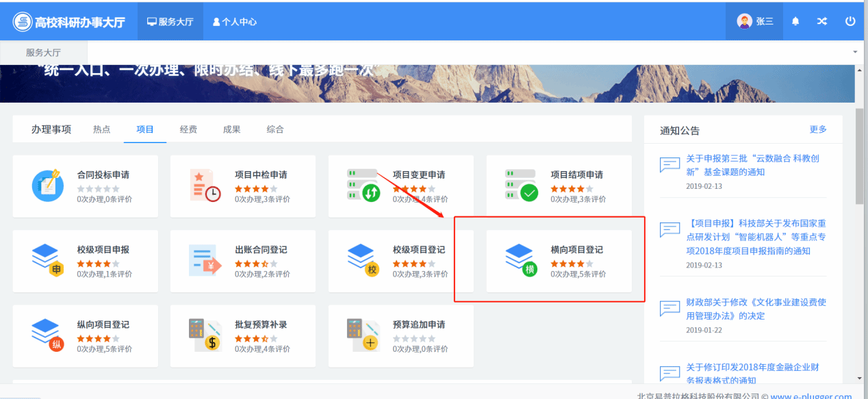Open the notification bell in header
Viewport: 868px width, 399px height.
coord(795,21)
